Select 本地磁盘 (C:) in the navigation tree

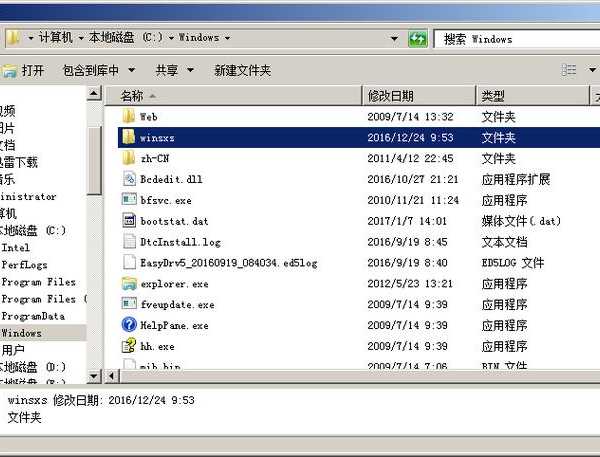33,230
